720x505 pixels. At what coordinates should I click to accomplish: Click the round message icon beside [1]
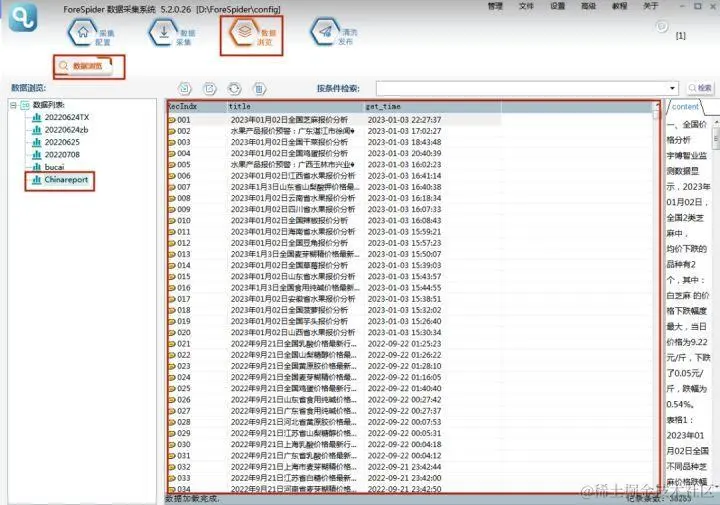662,27
